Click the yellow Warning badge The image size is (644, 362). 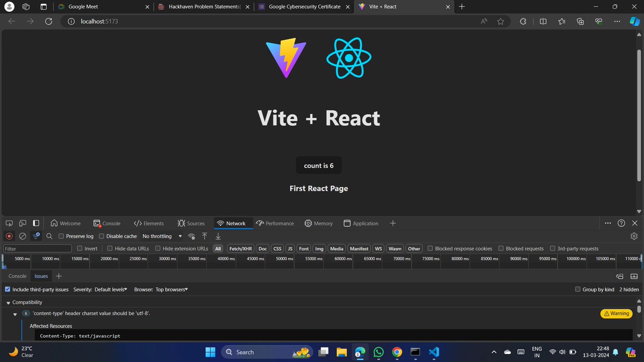pos(616,314)
